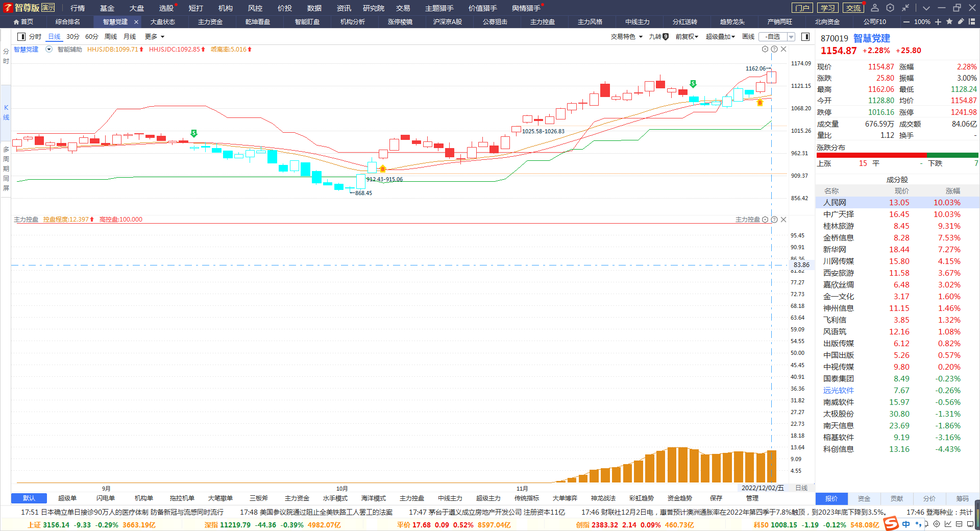
Task: Switch to the 筹码 panel tab
Action: pyautogui.click(x=962, y=499)
